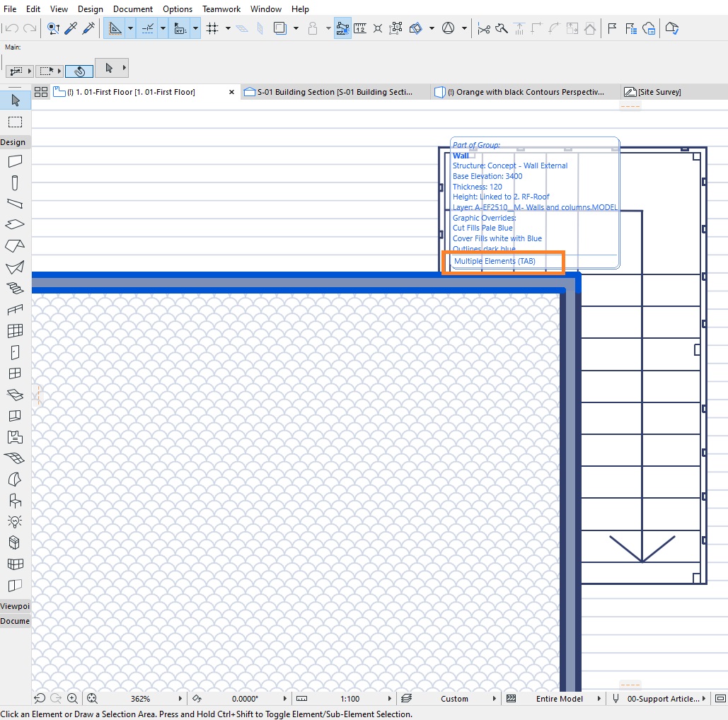728x720 pixels.
Task: Click the 362% zoom value field
Action: [x=140, y=698]
